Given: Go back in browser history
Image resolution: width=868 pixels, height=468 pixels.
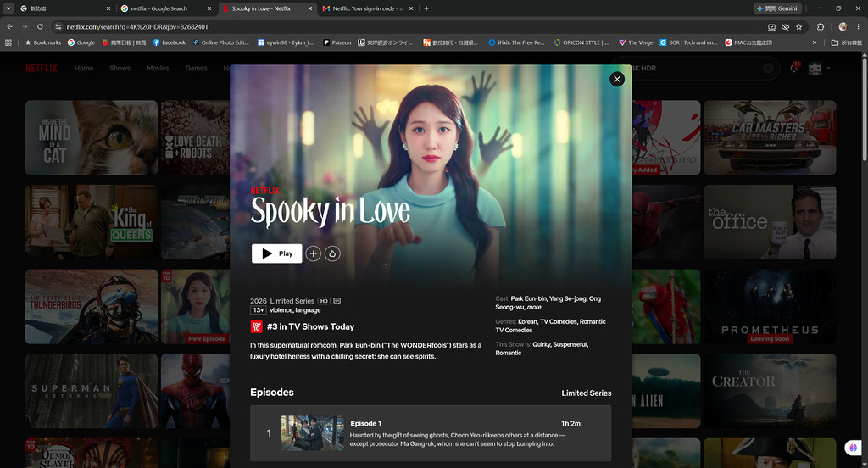Looking at the screenshot, I should (9, 26).
